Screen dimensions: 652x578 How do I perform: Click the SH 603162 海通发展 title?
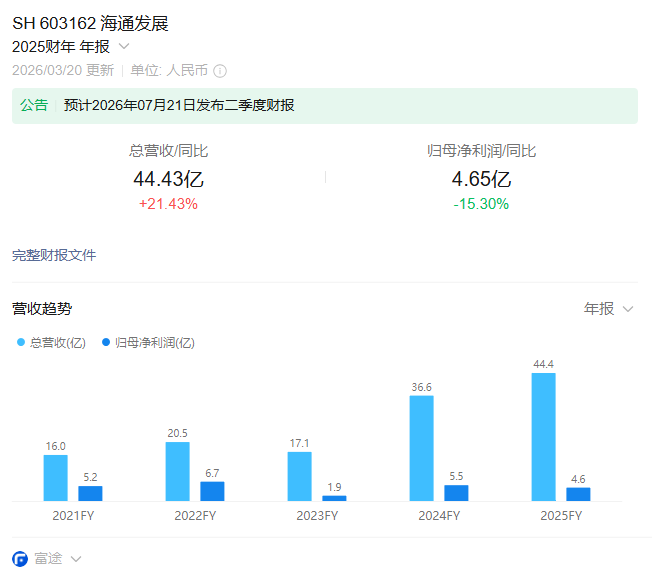(90, 23)
